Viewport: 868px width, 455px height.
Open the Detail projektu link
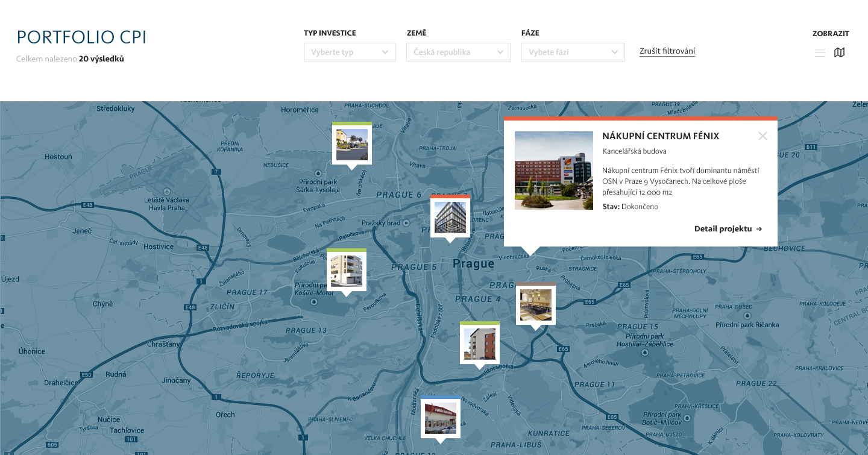coord(728,229)
